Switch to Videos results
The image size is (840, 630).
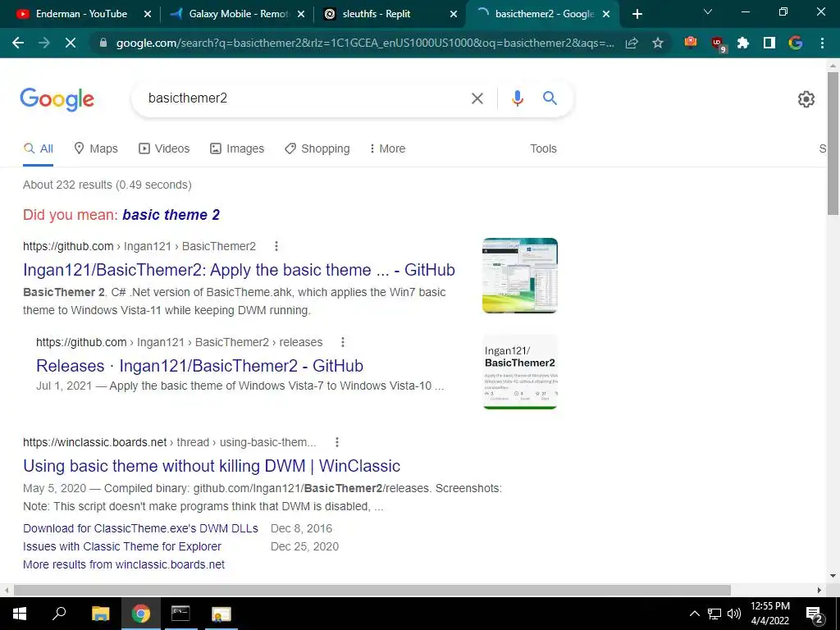tap(164, 149)
